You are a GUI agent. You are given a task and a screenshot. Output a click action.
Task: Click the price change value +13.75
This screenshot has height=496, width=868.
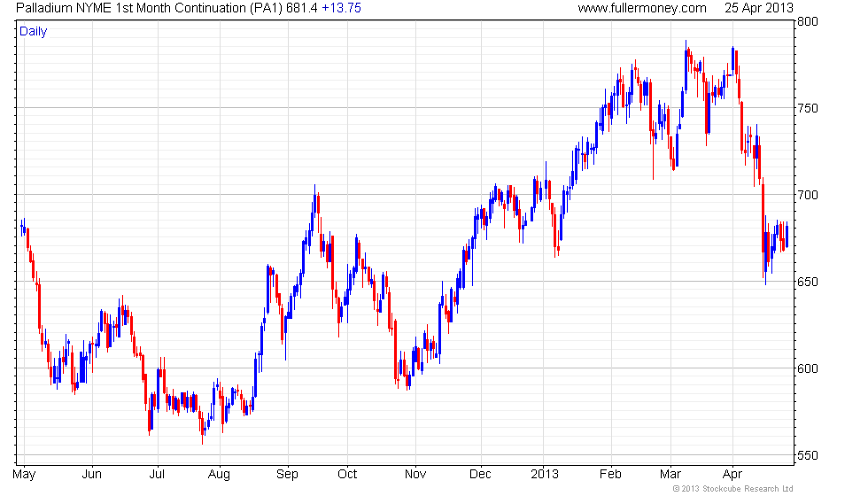[x=342, y=8]
